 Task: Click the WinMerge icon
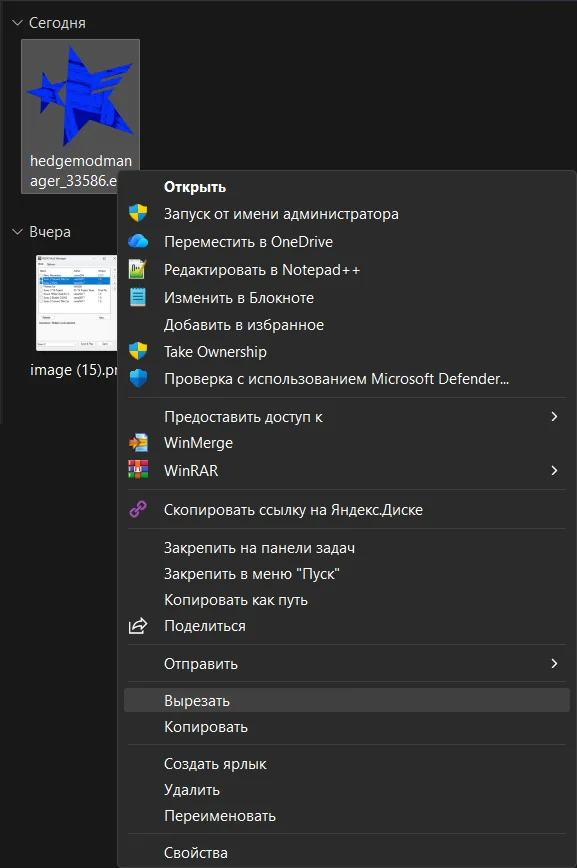pyautogui.click(x=138, y=442)
